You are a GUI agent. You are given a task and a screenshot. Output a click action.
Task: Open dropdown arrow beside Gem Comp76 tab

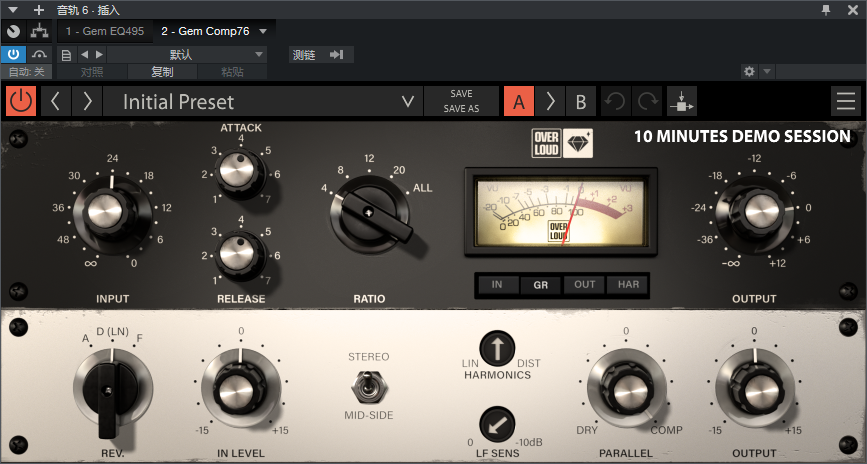coord(263,32)
